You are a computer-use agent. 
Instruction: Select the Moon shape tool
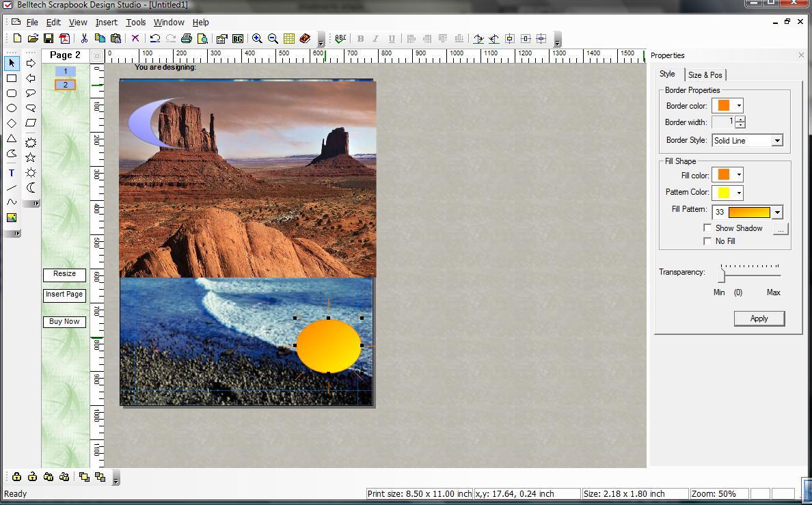click(x=31, y=187)
